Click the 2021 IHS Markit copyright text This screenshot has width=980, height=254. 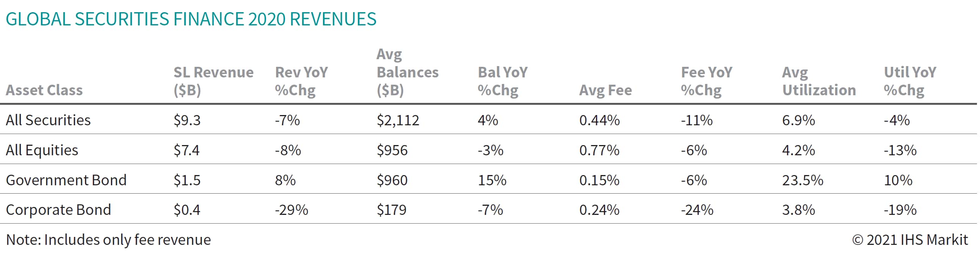909,240
